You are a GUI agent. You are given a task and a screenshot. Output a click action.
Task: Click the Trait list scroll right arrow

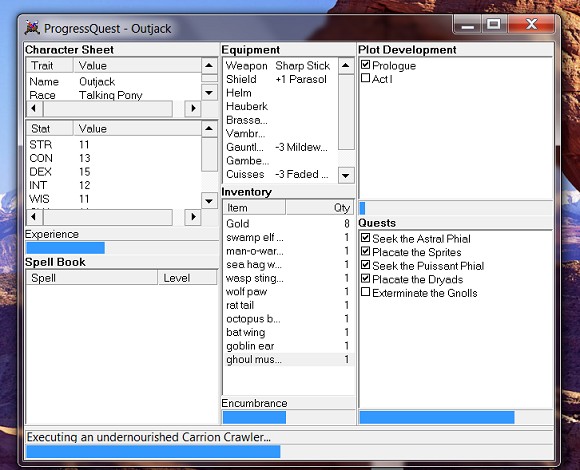coord(193,108)
